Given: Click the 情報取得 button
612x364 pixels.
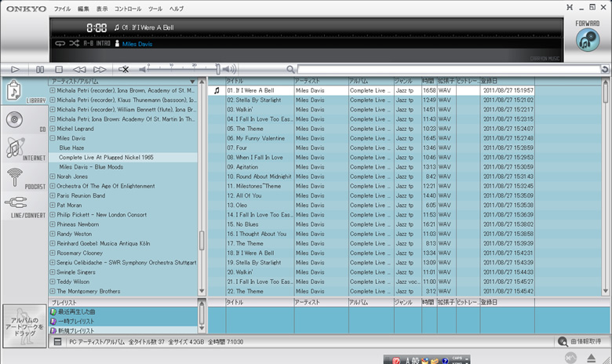Looking at the screenshot, I should pos(580,341).
